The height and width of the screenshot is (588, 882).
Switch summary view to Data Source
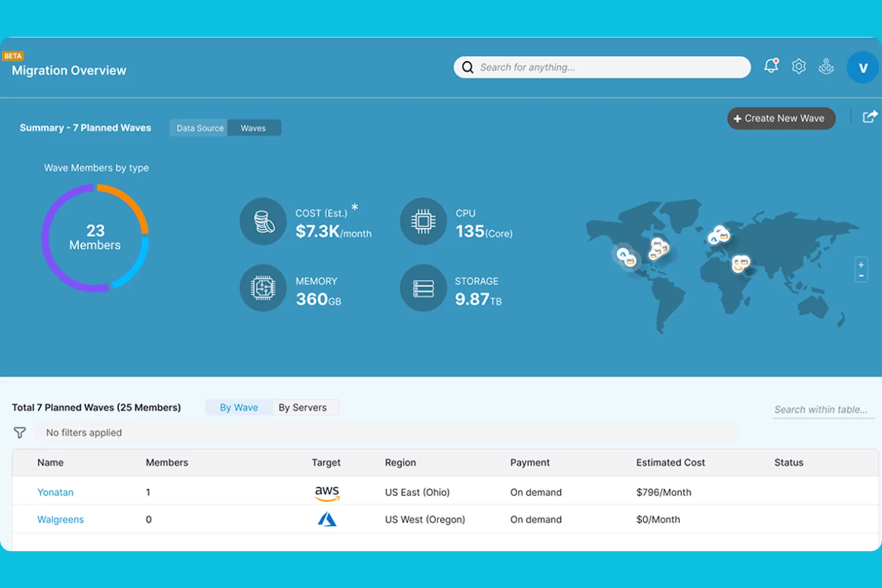[198, 127]
